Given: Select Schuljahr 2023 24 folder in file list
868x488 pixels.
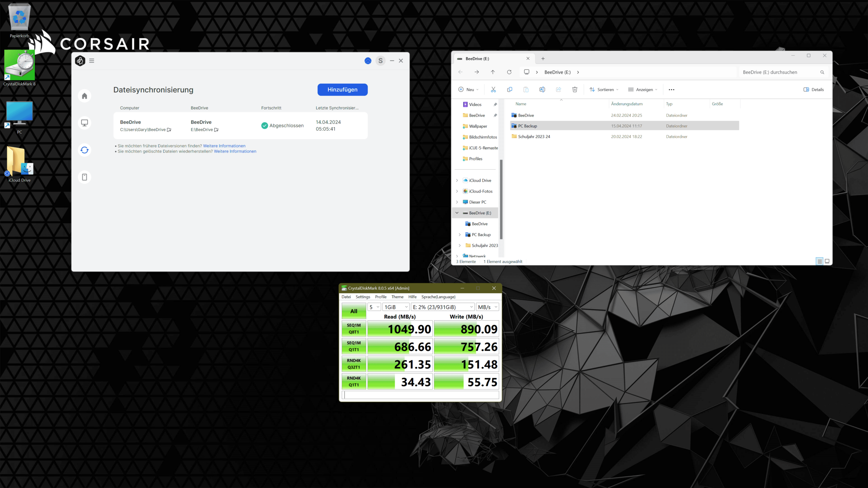Looking at the screenshot, I should 625,137.
